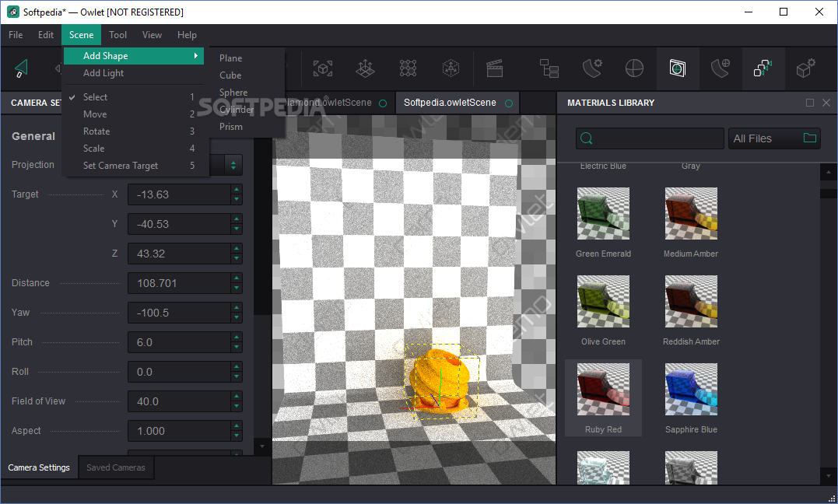838x504 pixels.
Task: Choose Rotate in the Scene menu
Action: [x=134, y=131]
